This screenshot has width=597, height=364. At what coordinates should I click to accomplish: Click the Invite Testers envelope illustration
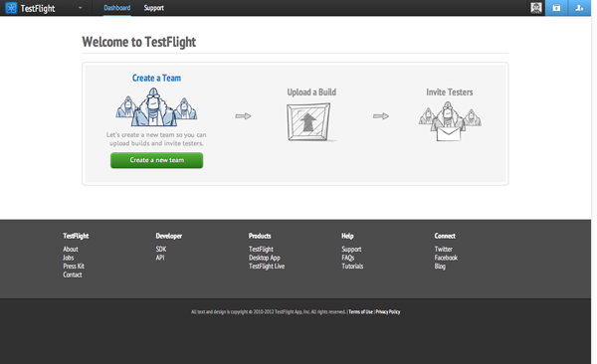click(x=450, y=121)
